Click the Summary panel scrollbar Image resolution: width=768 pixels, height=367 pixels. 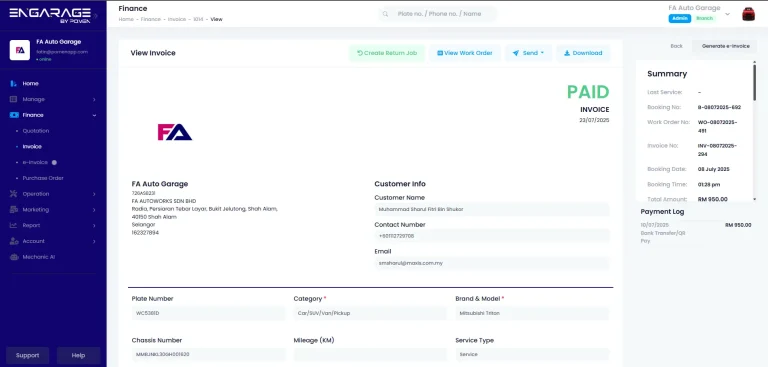click(x=754, y=82)
